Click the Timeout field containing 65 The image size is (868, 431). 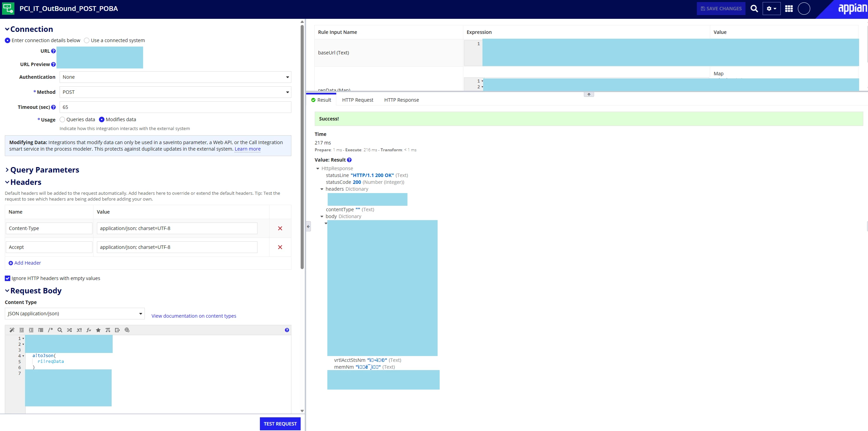(x=175, y=107)
